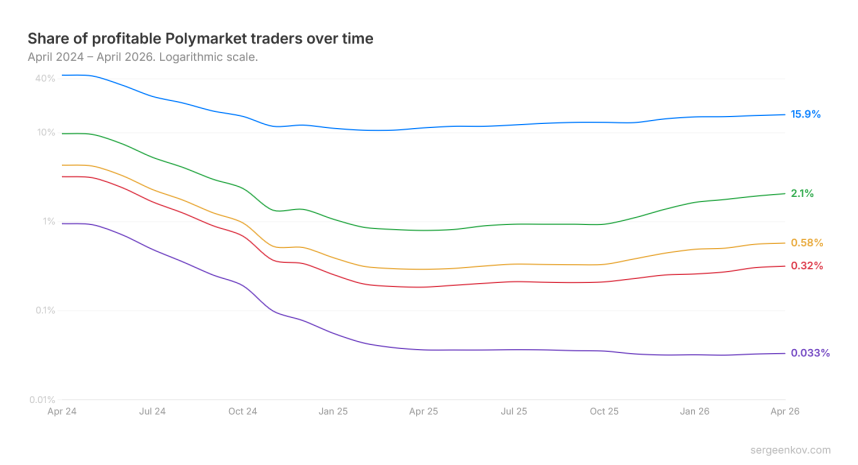The height and width of the screenshot is (465, 858).
Task: Select the red 0.32% series label
Action: 806,266
